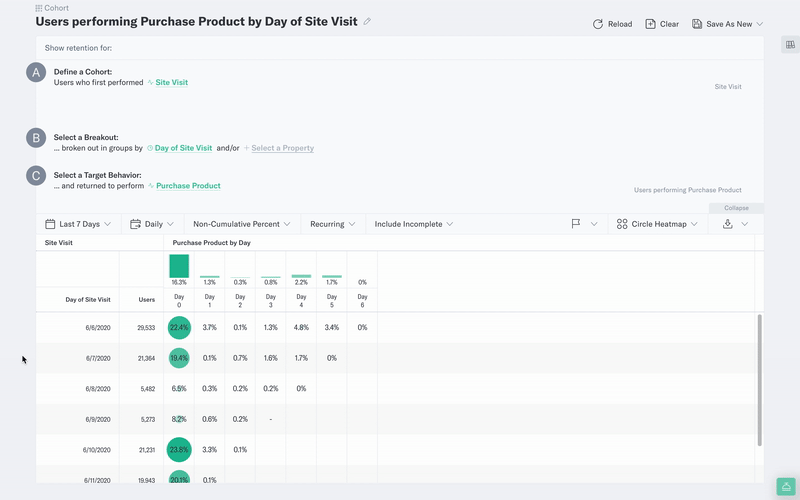This screenshot has width=800, height=500.
Task: Click Purchase Product target behavior link
Action: [x=188, y=186]
